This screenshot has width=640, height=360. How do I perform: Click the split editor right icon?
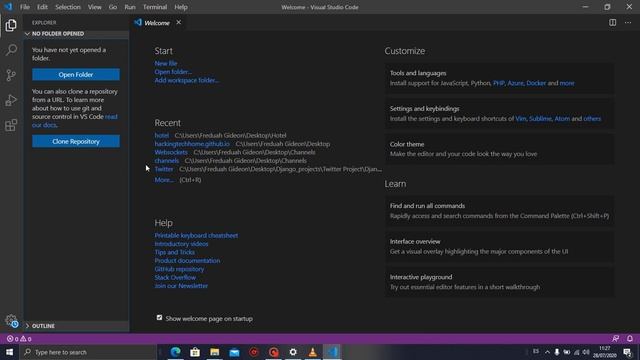[612, 23]
